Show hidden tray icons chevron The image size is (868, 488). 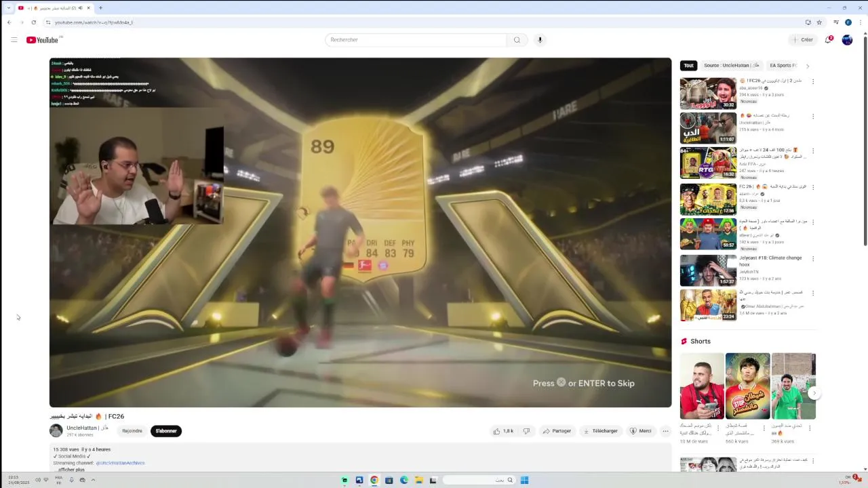tap(93, 480)
